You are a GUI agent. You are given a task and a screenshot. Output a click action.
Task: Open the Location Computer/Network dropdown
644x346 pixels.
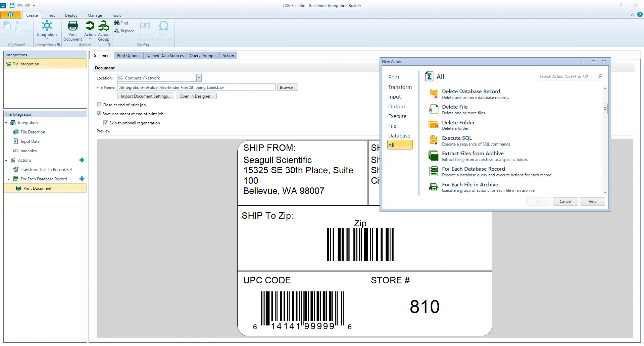[x=199, y=78]
